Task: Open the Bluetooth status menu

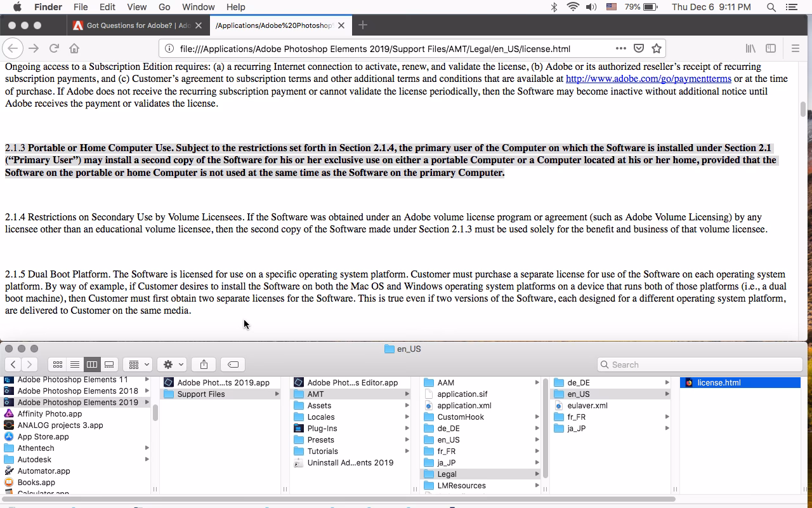Action: point(554,7)
